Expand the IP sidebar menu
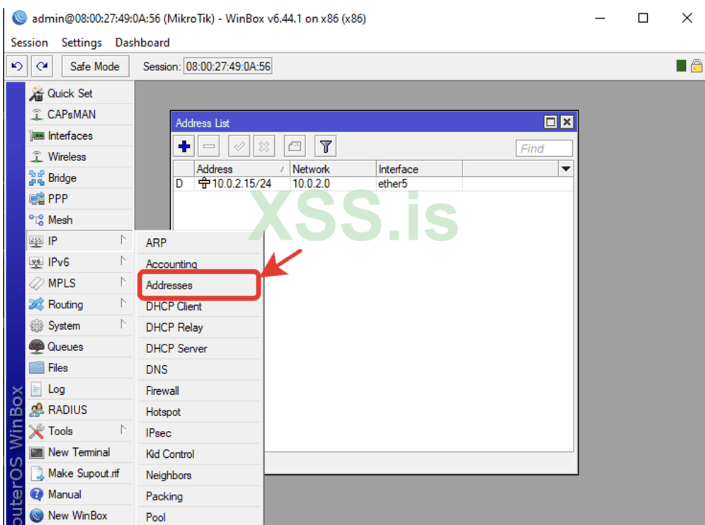This screenshot has height=525, width=705. click(x=80, y=241)
